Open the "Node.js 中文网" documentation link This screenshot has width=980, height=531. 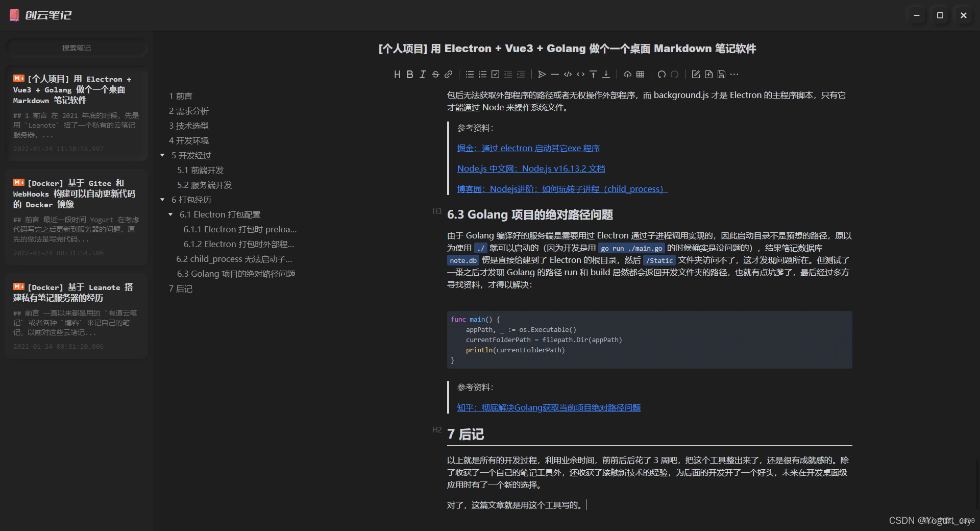(531, 168)
